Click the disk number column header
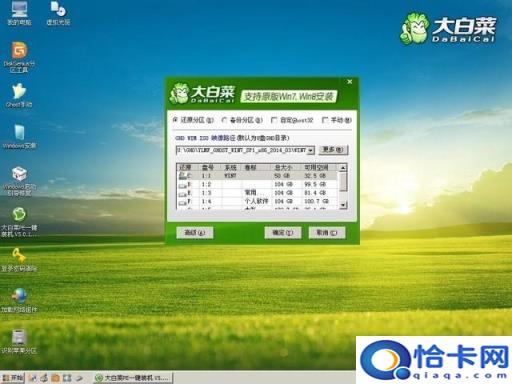The width and height of the screenshot is (512, 384). (209, 168)
